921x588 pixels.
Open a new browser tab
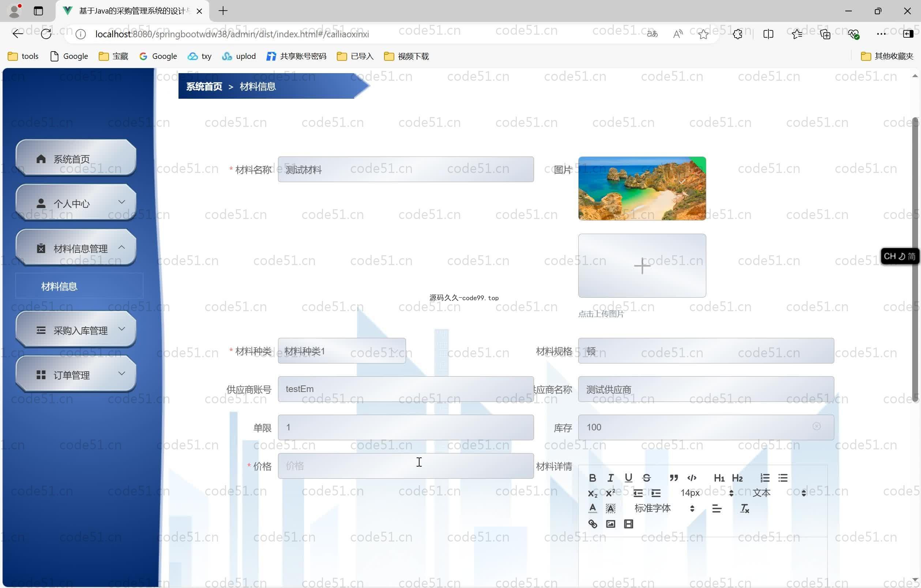(x=223, y=11)
